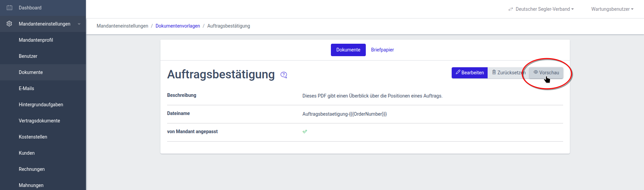Click the help icon beside Auftragsbestätigung title
Viewport: 644px width, 190px height.
(x=284, y=75)
